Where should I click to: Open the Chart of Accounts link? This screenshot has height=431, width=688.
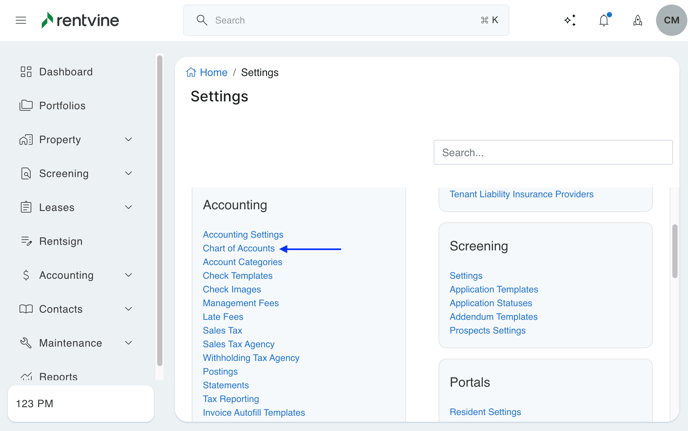(x=238, y=248)
